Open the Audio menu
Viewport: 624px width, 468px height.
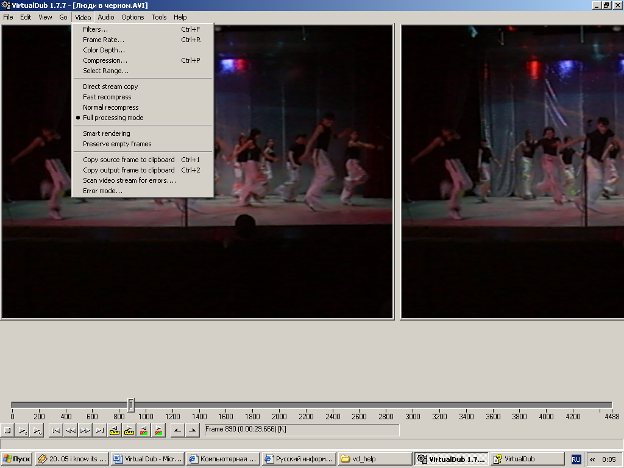pos(106,18)
